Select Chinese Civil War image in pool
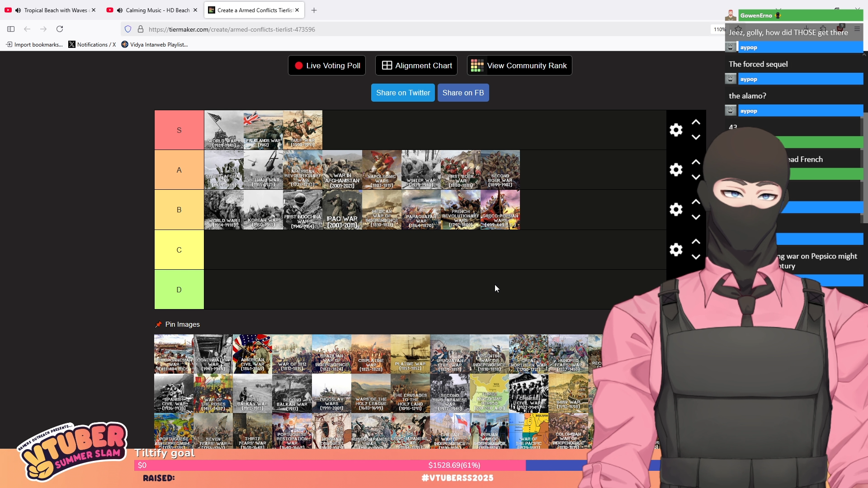This screenshot has width=868, height=488. pyautogui.click(x=528, y=393)
